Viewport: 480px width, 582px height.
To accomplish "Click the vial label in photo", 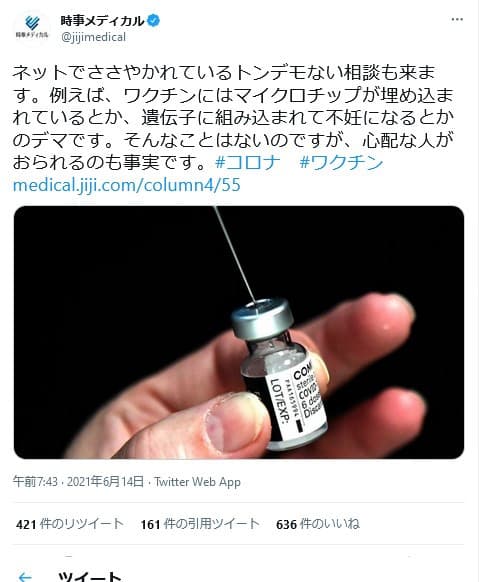I will [x=295, y=399].
